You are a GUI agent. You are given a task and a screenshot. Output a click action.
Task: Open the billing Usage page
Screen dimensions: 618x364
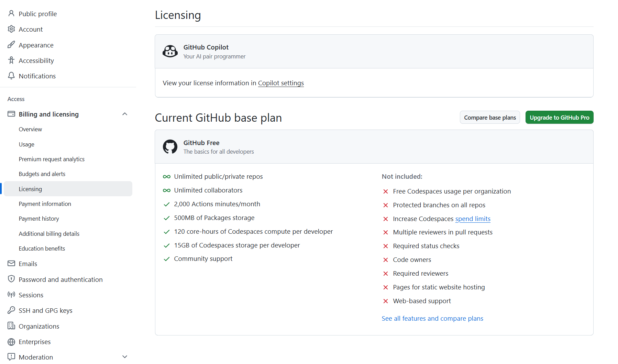(26, 144)
